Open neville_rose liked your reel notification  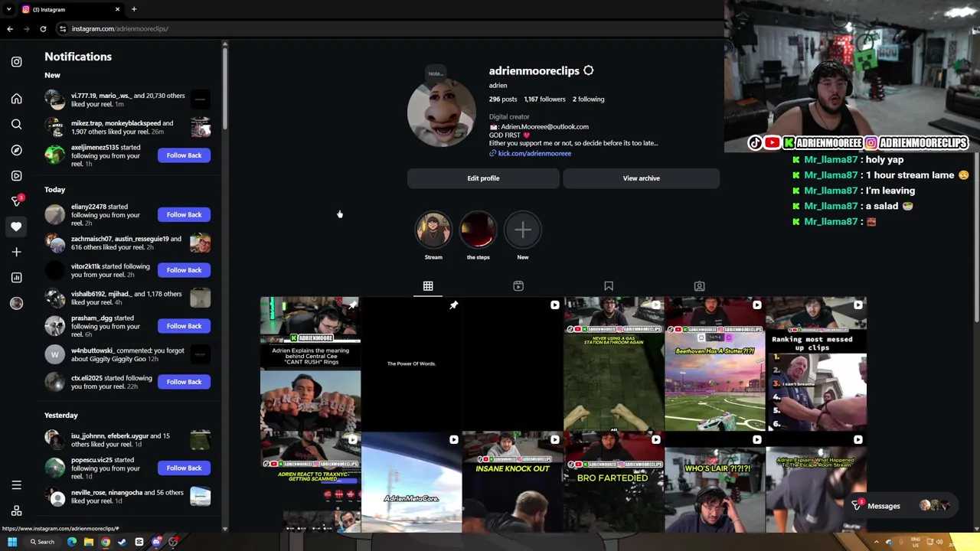(127, 497)
